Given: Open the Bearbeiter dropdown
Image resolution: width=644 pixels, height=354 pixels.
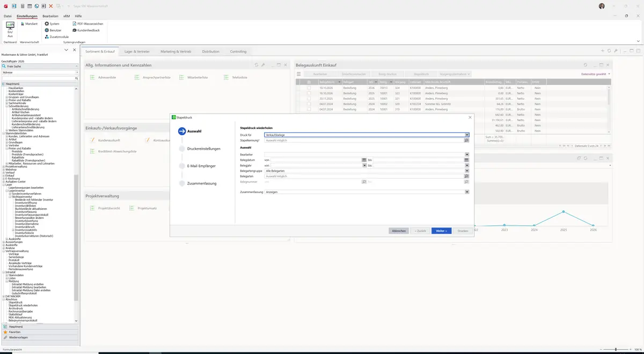Looking at the screenshot, I should pos(467,154).
